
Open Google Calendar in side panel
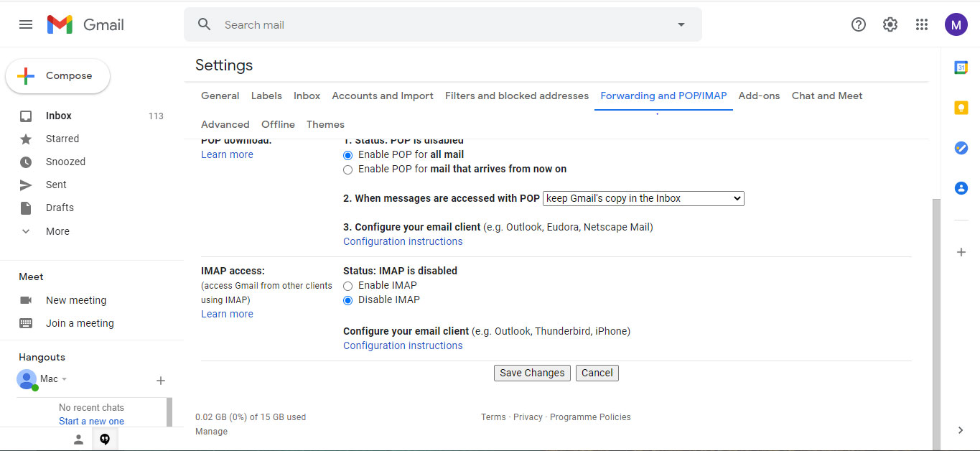click(x=961, y=67)
